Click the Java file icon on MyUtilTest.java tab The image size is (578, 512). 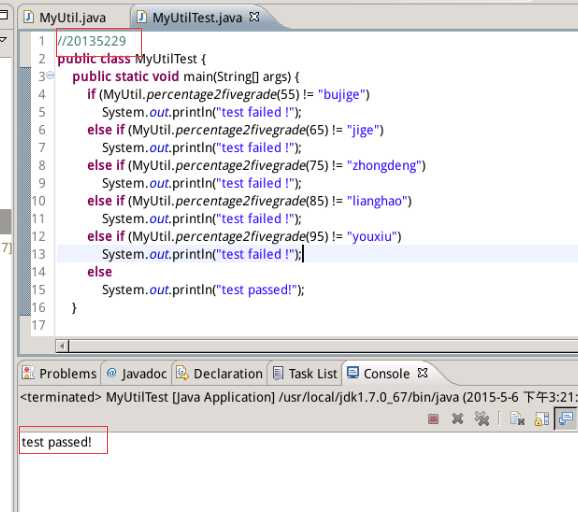[x=142, y=17]
